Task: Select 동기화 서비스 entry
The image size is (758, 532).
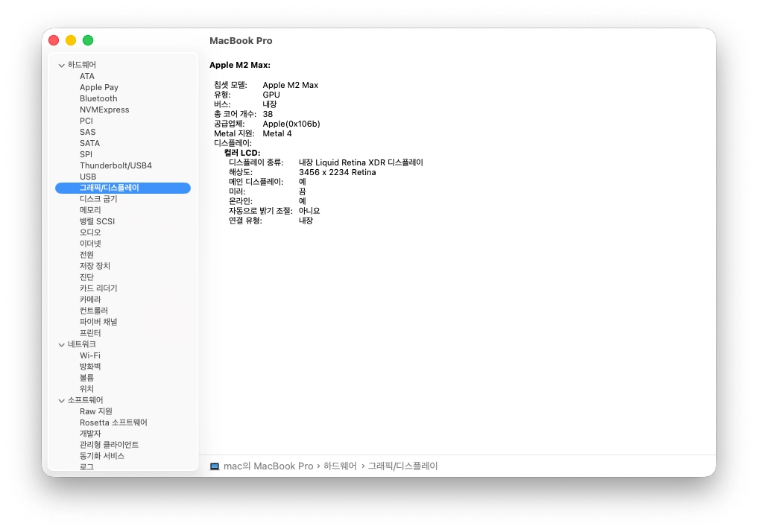Action: (x=101, y=456)
